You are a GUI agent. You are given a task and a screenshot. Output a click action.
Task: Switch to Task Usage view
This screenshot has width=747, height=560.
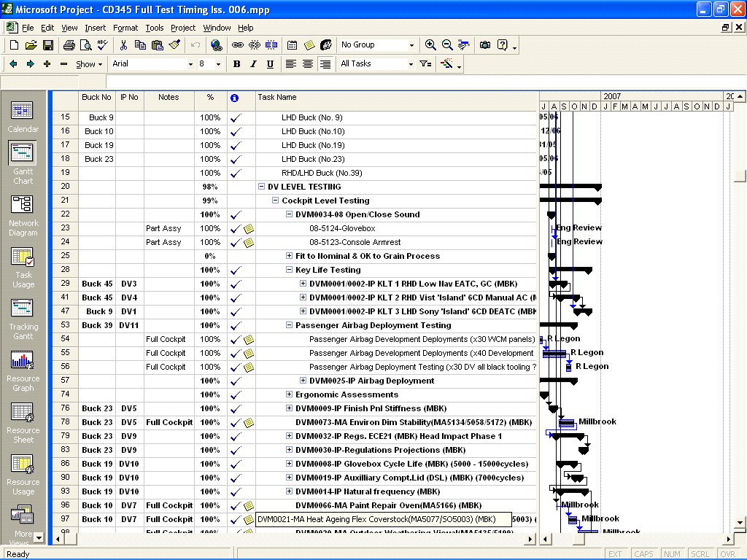[23, 267]
